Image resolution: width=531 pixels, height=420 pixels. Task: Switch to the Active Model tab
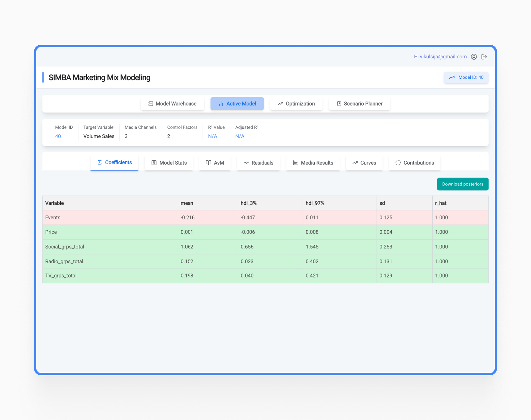[237, 104]
